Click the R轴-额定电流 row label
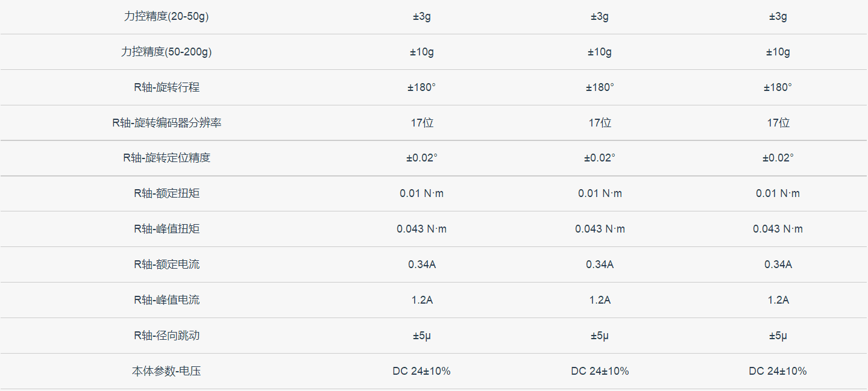 (x=166, y=264)
